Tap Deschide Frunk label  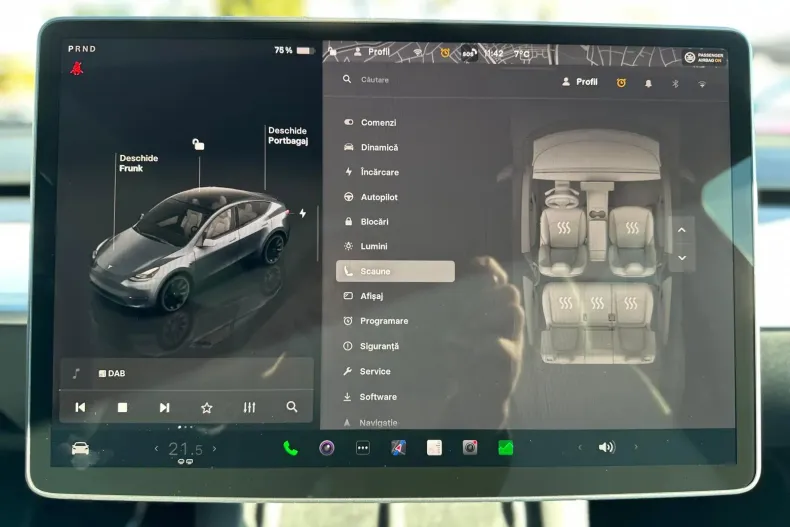pyautogui.click(x=139, y=163)
